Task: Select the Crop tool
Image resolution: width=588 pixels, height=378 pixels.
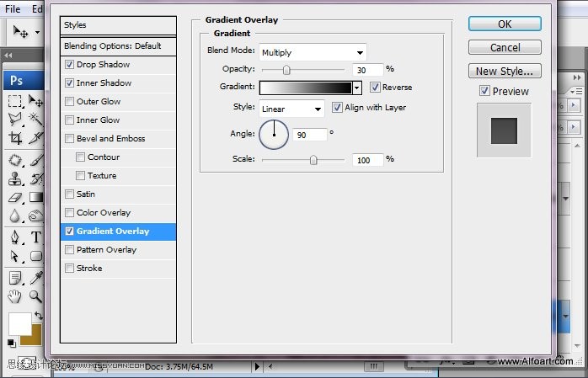Action: [15, 138]
